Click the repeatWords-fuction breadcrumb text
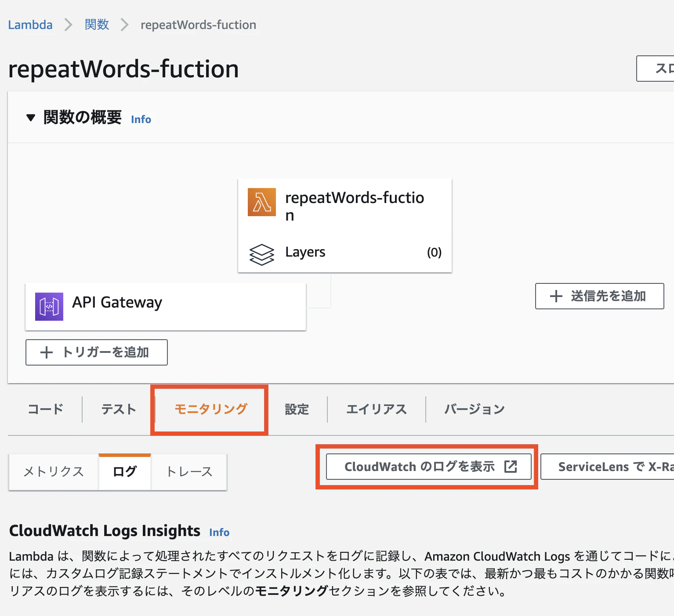Image resolution: width=674 pixels, height=616 pixels. [199, 25]
